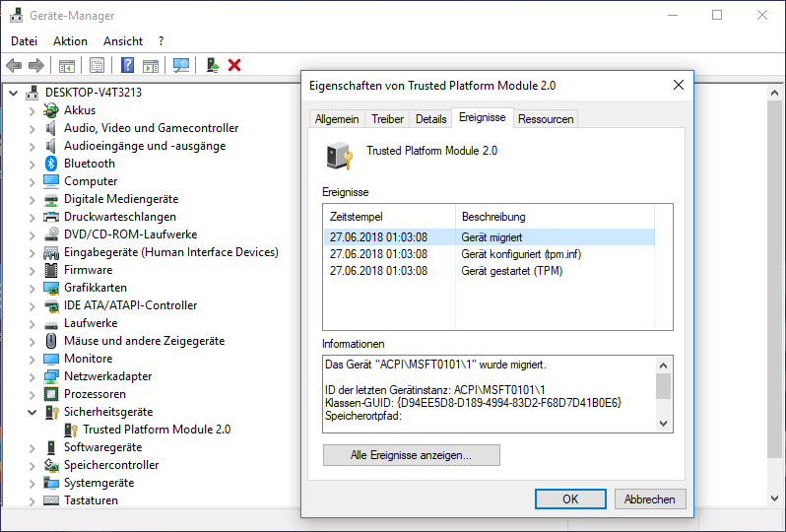Select Trusted Platform Module 2.0 in device tree
The width and height of the screenshot is (786, 532).
coord(157,430)
